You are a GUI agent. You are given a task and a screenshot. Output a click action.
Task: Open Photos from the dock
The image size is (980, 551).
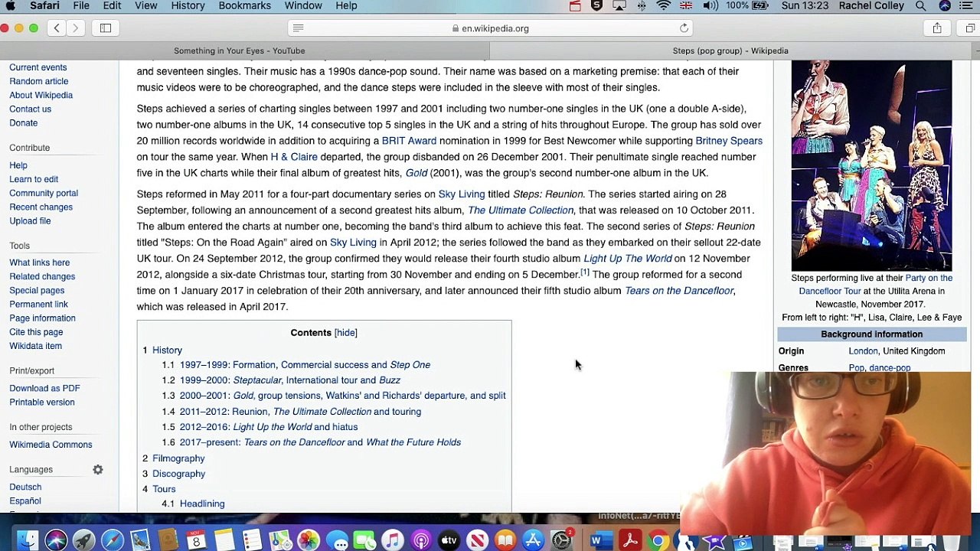[309, 540]
